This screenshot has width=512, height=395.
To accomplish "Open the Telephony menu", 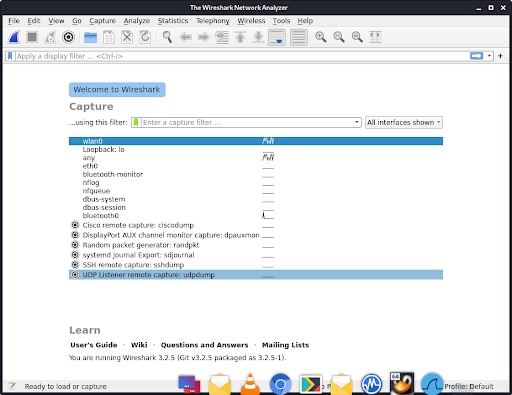I will [x=213, y=21].
